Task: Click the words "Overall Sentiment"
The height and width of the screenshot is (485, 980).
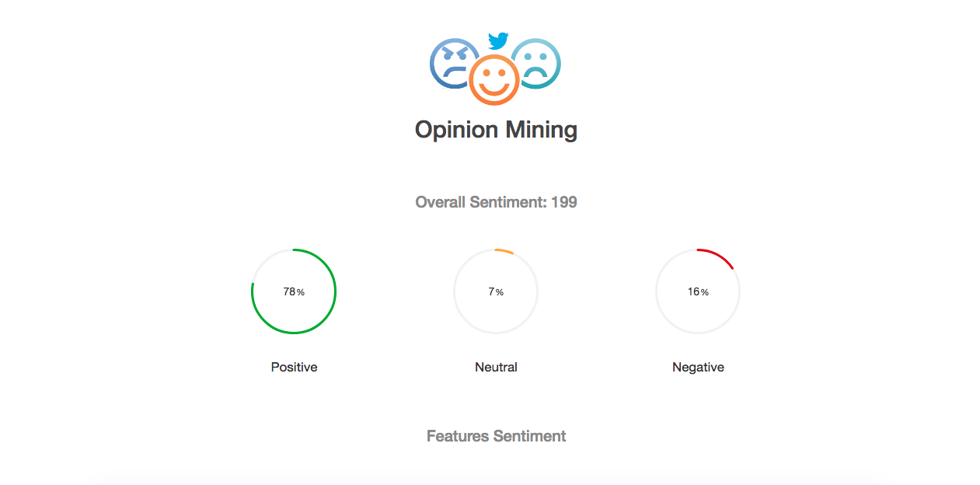Action: [x=481, y=202]
